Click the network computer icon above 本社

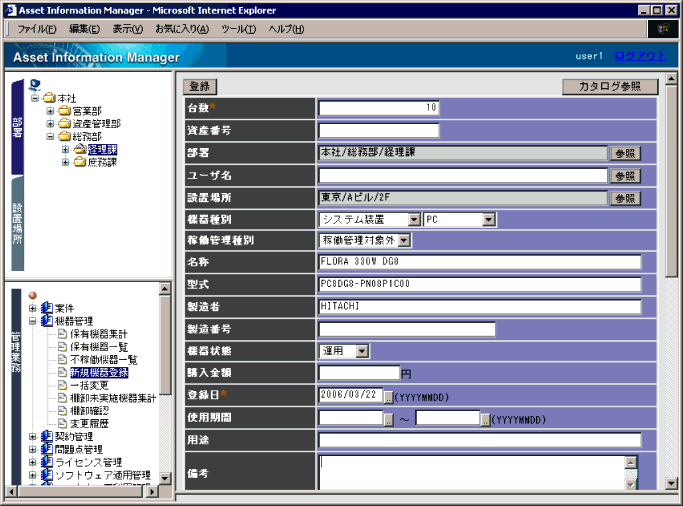pyautogui.click(x=35, y=85)
